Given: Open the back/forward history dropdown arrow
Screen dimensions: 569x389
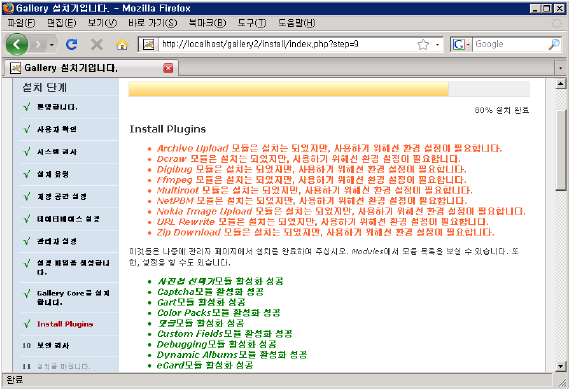Looking at the screenshot, I should point(52,45).
